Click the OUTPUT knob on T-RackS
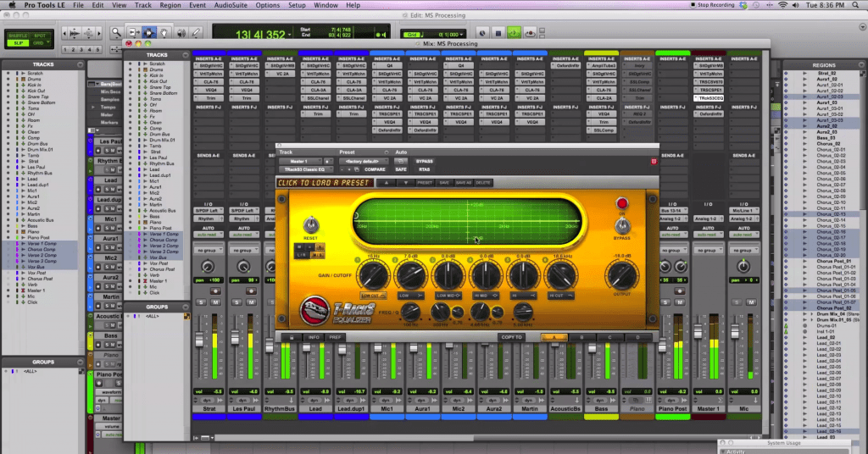868x454 pixels. (621, 275)
